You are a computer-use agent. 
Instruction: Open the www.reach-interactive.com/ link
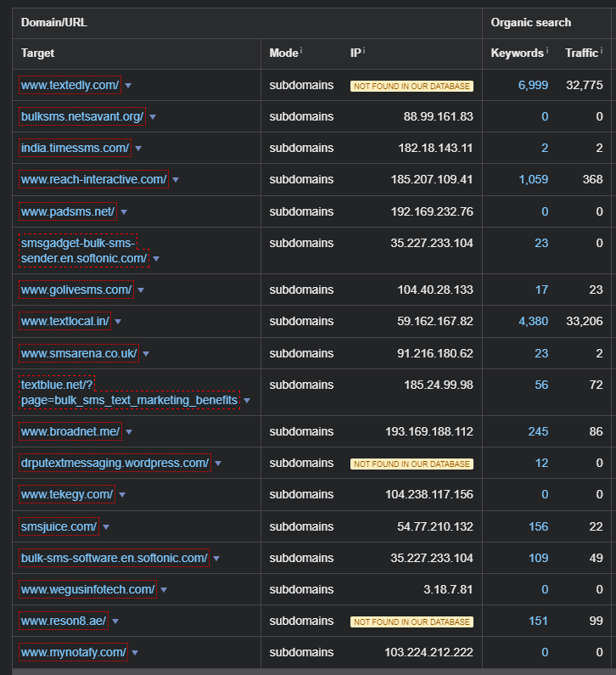tap(94, 179)
